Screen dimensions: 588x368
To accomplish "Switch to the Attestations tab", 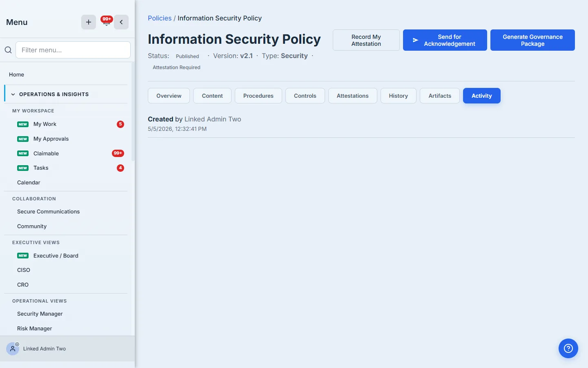I will point(353,96).
